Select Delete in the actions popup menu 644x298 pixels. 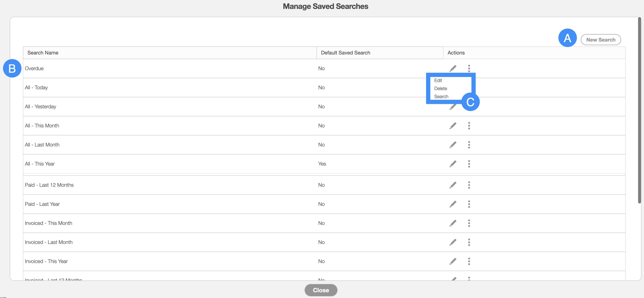pos(440,89)
